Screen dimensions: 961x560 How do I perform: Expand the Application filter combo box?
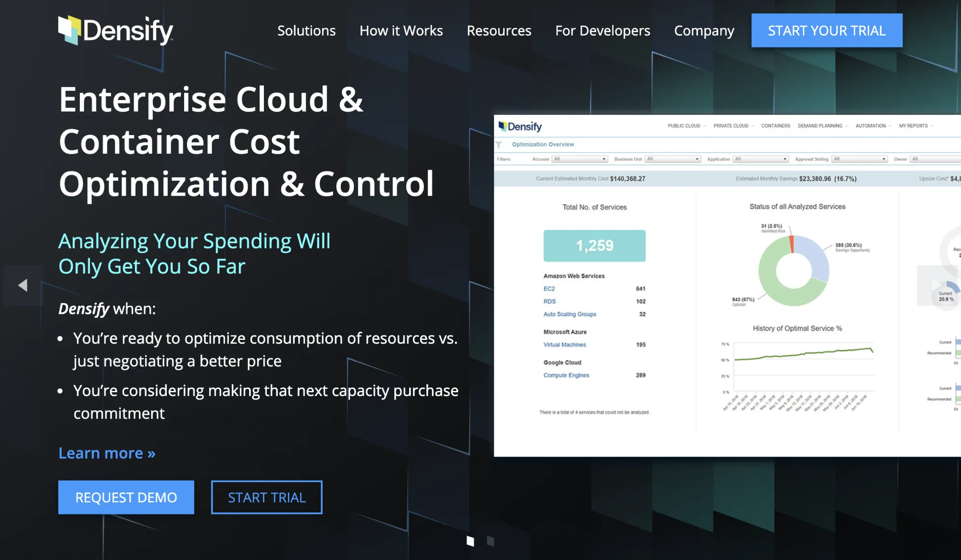[x=761, y=159]
